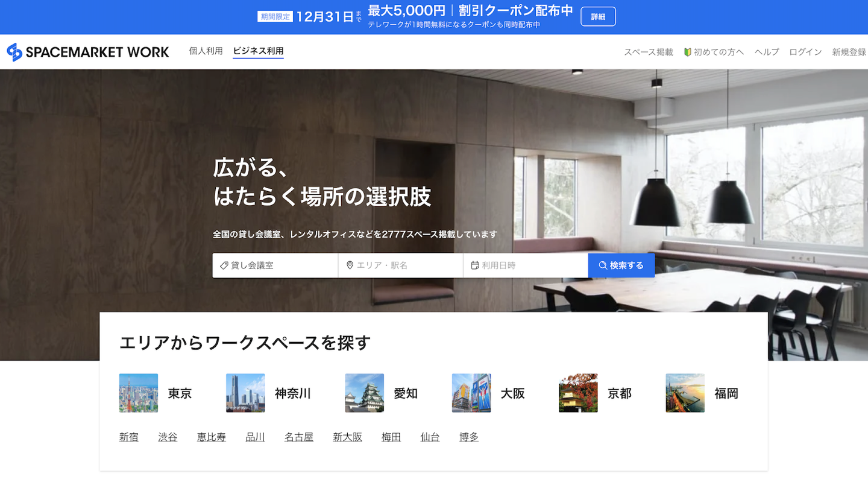Select the 東京 area thumbnail image

(139, 393)
